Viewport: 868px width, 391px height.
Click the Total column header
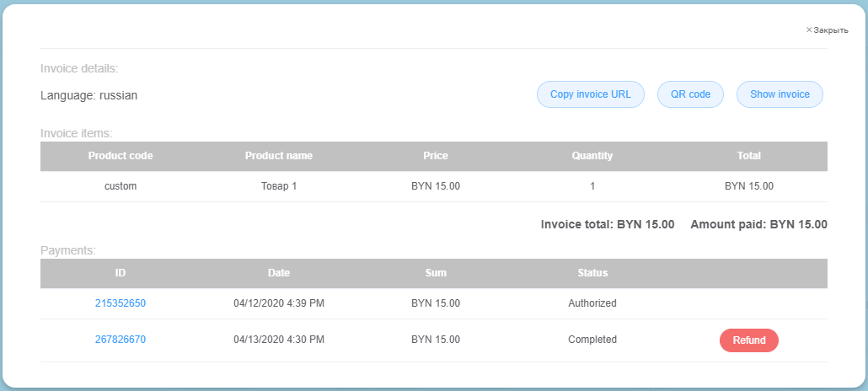(748, 156)
